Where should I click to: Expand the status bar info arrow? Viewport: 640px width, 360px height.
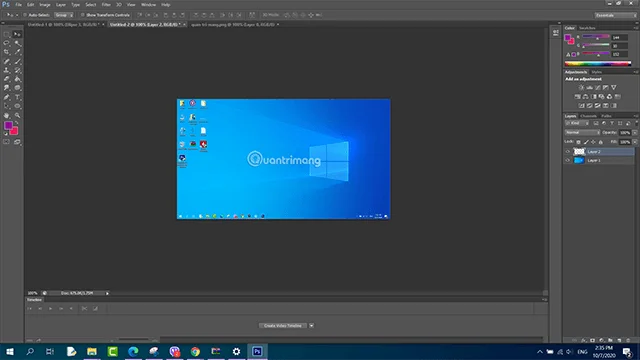coord(107,293)
